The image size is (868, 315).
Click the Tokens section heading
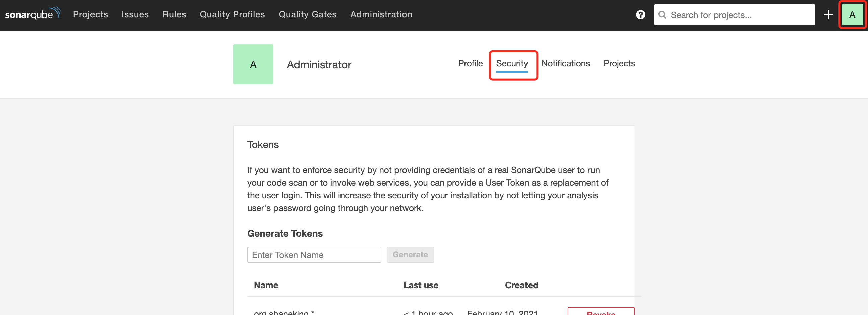[263, 145]
